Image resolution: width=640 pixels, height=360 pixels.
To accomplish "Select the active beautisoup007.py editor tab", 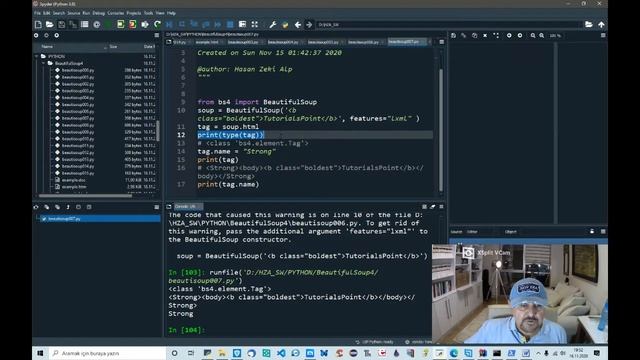I will 407,42.
